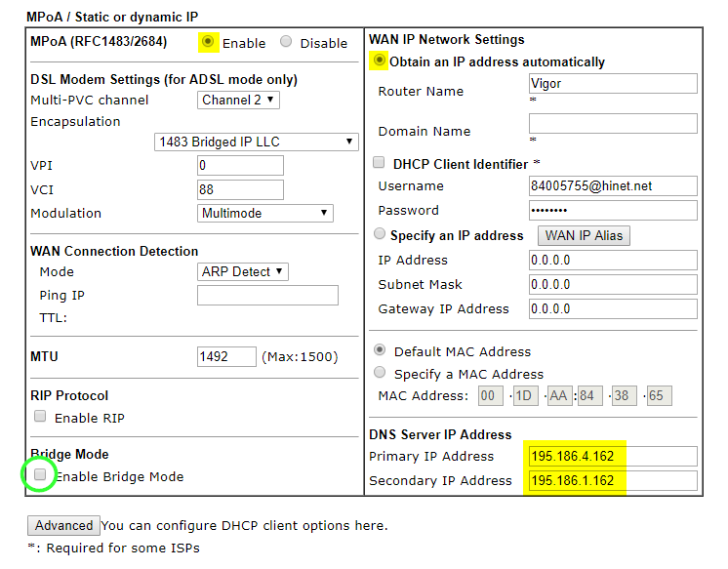Select the MPoA Disable radio button
728x569 pixels.
pyautogui.click(x=286, y=42)
